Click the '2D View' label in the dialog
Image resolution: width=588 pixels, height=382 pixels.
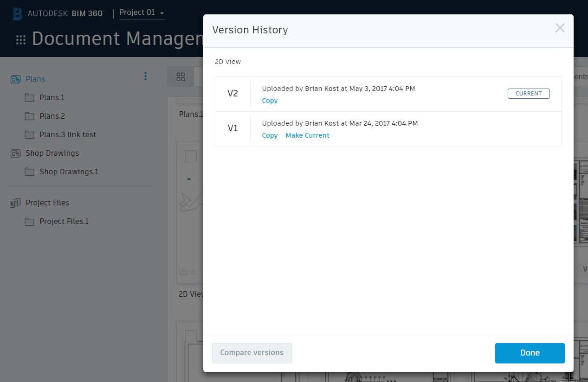(228, 62)
